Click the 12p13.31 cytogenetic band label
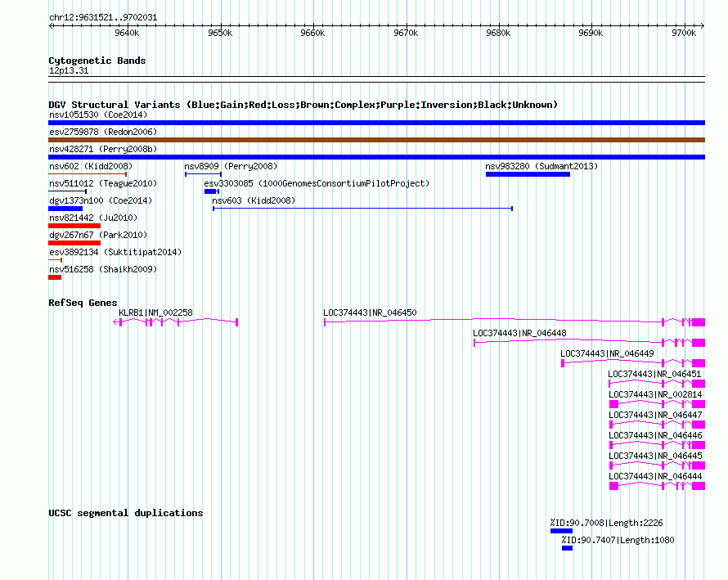 69,70
